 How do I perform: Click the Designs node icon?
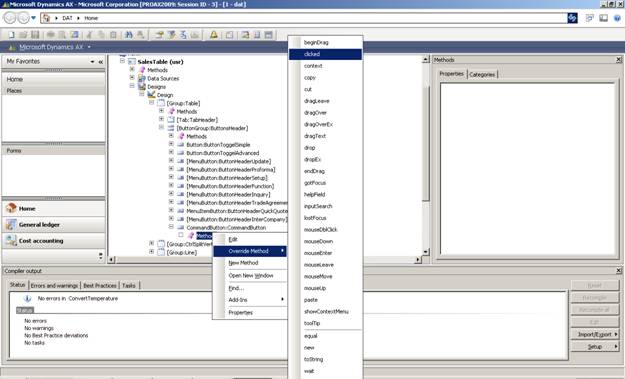click(x=142, y=86)
